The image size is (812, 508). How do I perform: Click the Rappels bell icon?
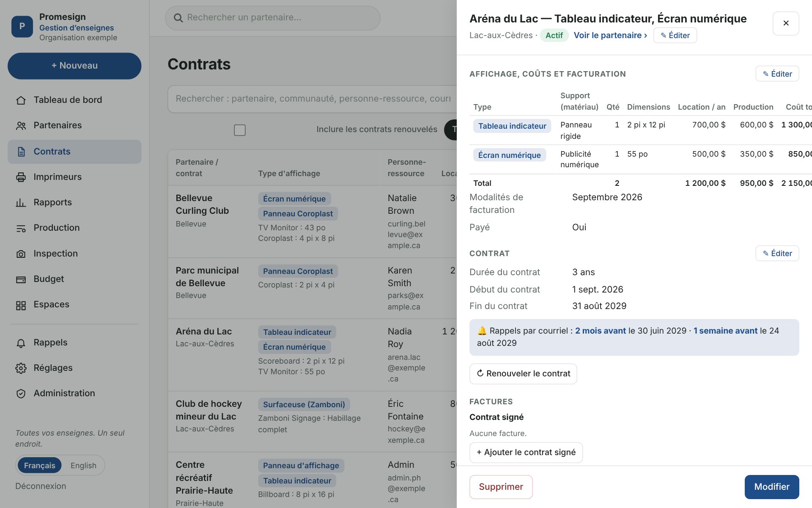[x=21, y=343]
